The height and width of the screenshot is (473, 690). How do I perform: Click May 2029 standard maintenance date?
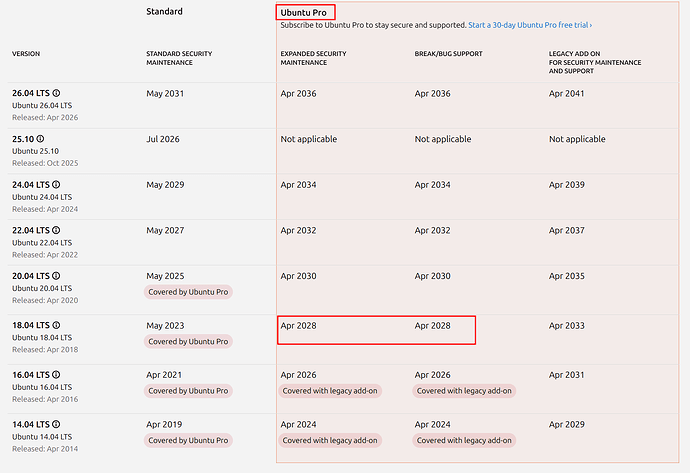pos(165,185)
